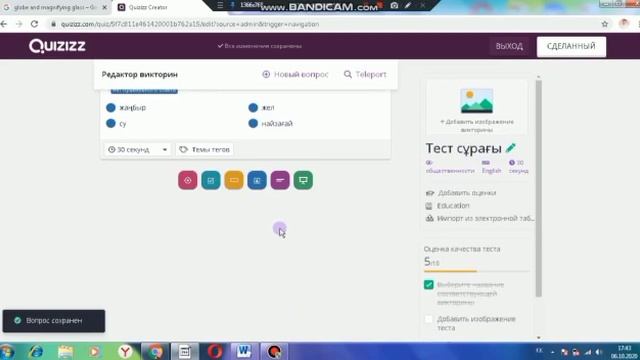Click the ВЫХОД button
The image size is (640, 360).
point(509,46)
